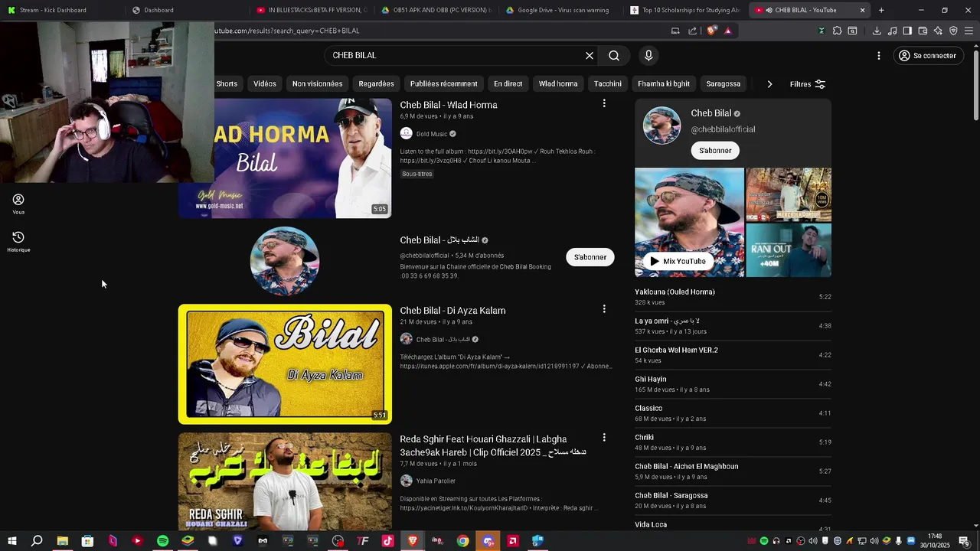This screenshot has height=551, width=980.
Task: Select the Fhamha ki bghit filter chip
Action: coord(664,84)
